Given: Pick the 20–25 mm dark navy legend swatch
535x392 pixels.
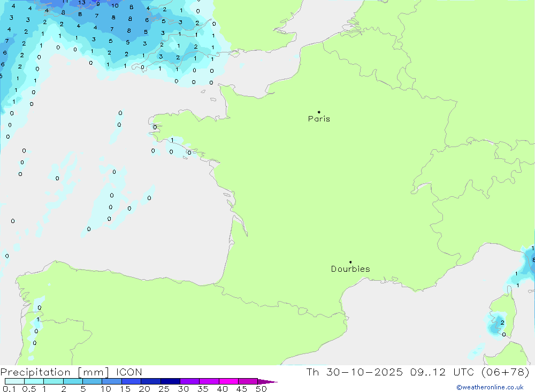Looking at the screenshot, I should coord(150,381).
